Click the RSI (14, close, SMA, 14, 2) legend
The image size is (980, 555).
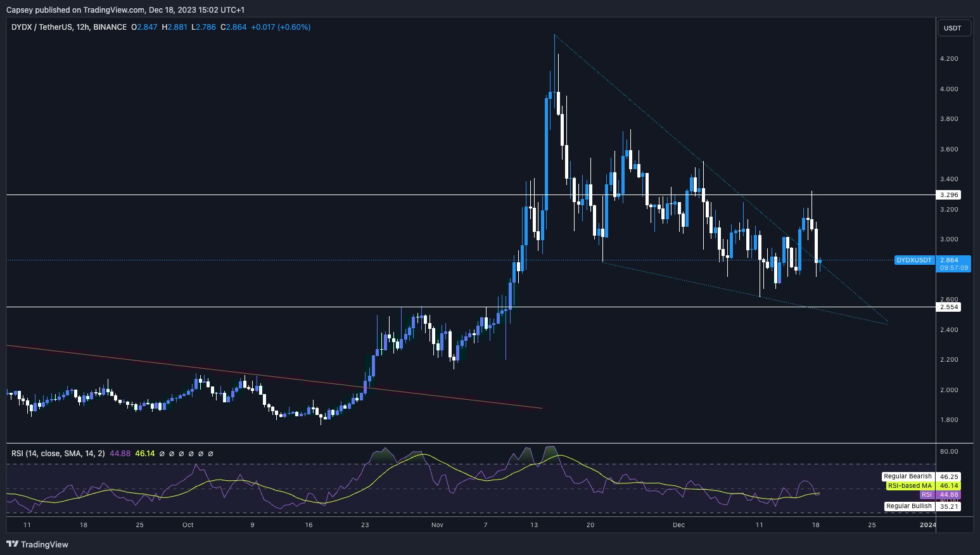click(x=58, y=454)
